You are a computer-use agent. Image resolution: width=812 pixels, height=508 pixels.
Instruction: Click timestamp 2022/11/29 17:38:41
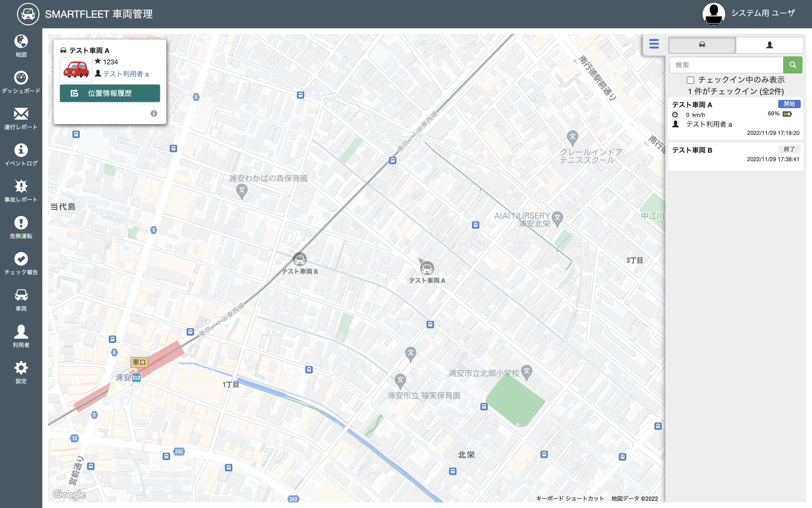(773, 159)
